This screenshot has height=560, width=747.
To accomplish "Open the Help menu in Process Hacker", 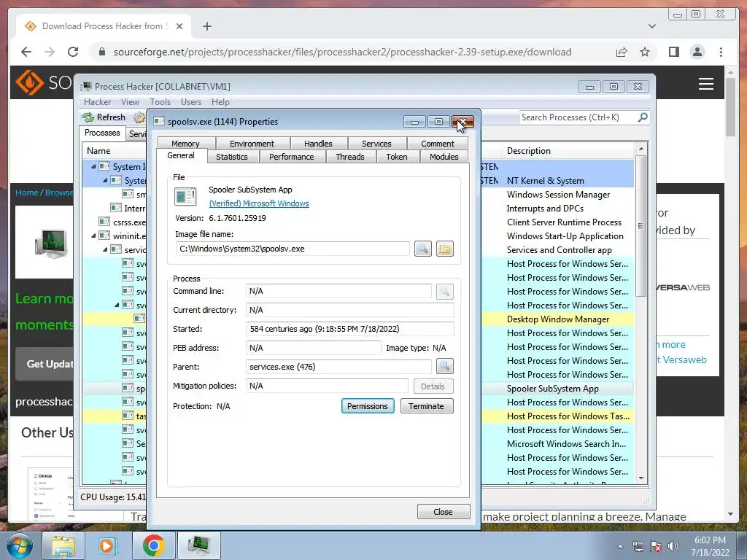I will [x=220, y=102].
